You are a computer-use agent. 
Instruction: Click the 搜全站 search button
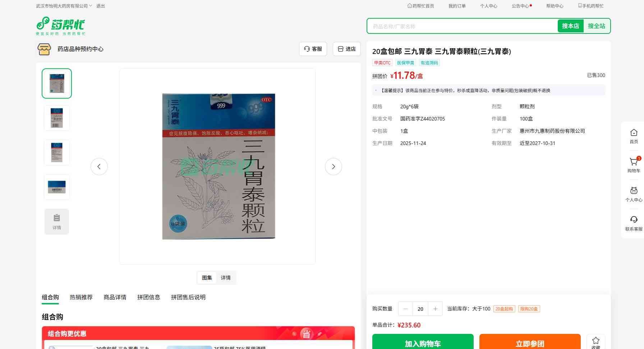click(596, 26)
